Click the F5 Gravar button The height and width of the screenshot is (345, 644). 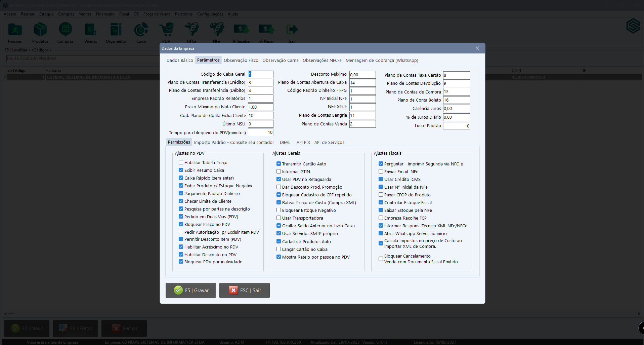click(191, 290)
